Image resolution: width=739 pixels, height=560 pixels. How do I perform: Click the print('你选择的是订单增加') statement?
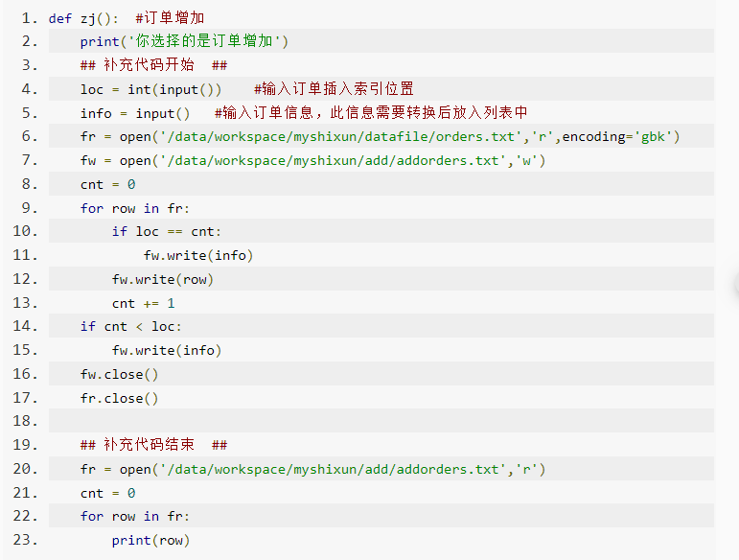(x=184, y=41)
